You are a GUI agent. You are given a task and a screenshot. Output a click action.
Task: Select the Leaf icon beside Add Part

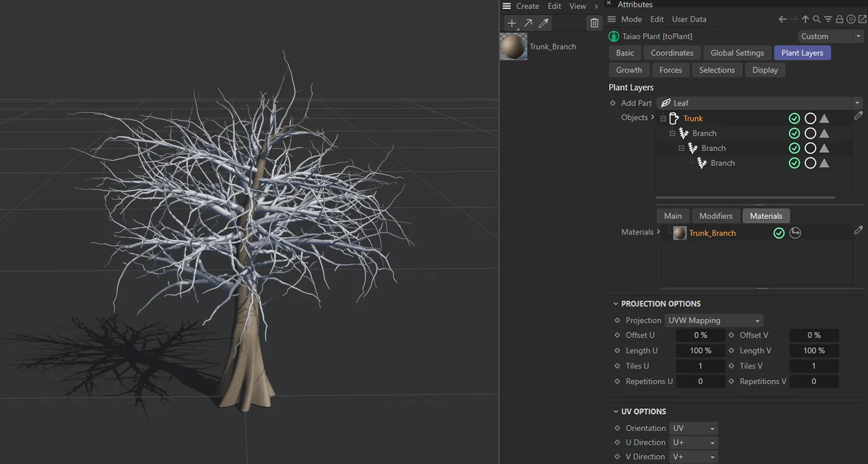667,102
